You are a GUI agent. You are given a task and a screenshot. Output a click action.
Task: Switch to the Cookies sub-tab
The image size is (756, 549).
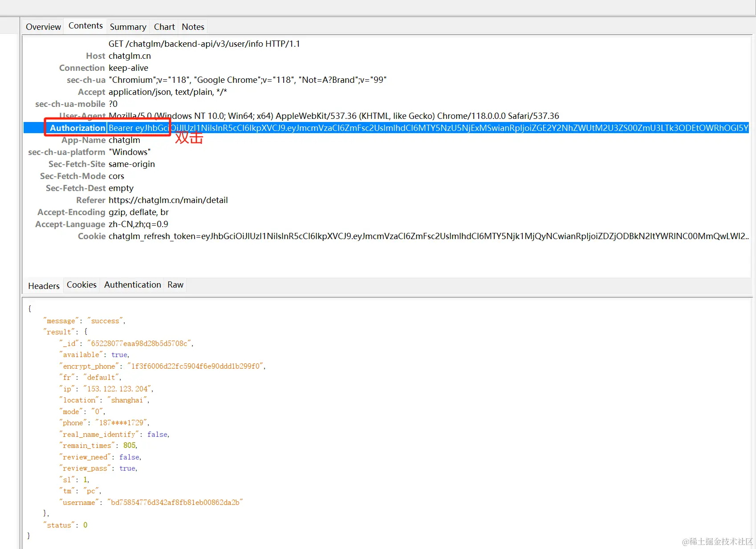[81, 285]
